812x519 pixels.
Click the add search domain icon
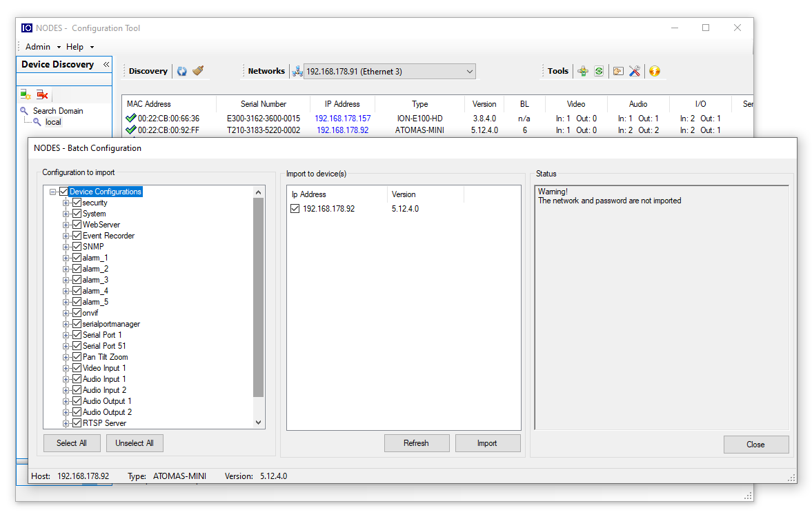[x=26, y=94]
